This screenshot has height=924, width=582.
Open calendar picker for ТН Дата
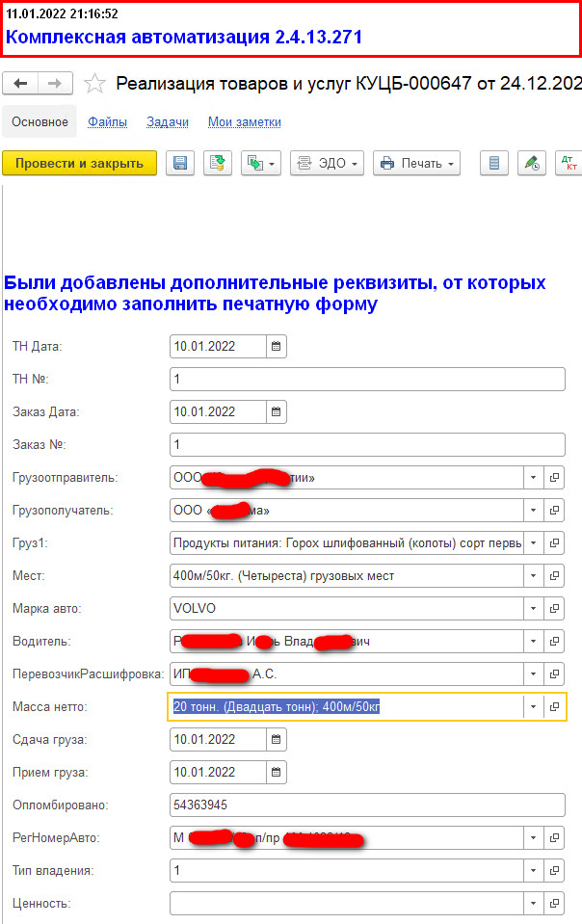click(x=277, y=347)
